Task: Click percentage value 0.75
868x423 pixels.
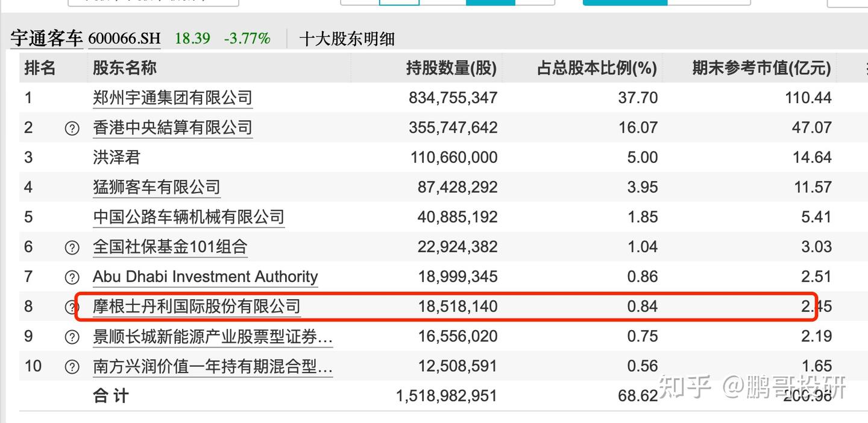Action: [643, 336]
